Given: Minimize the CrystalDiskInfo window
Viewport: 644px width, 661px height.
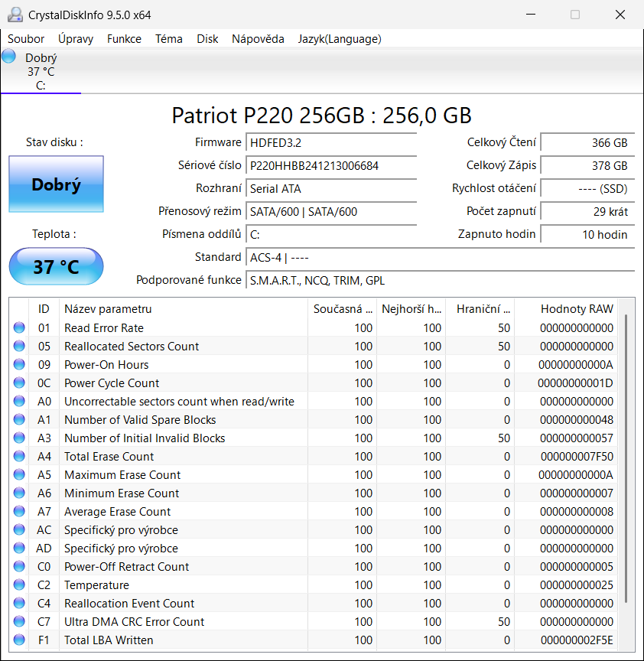Looking at the screenshot, I should coord(531,15).
